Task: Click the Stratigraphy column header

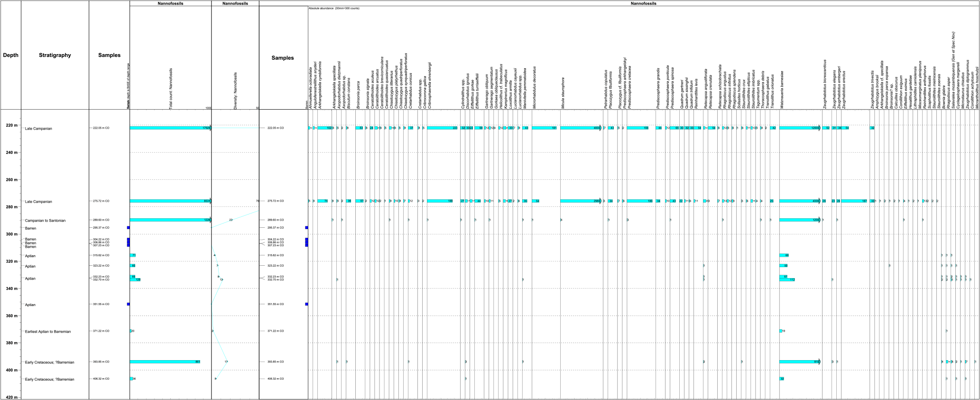Action: (x=55, y=55)
